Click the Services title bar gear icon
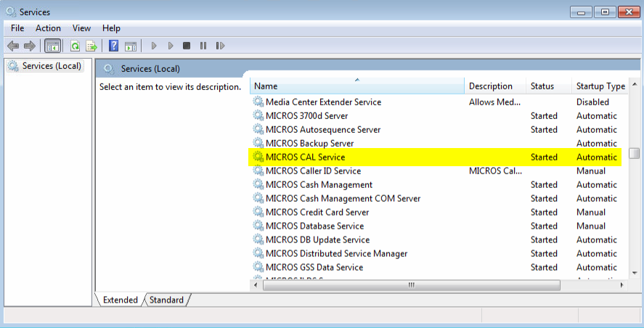The image size is (644, 328). (11, 12)
